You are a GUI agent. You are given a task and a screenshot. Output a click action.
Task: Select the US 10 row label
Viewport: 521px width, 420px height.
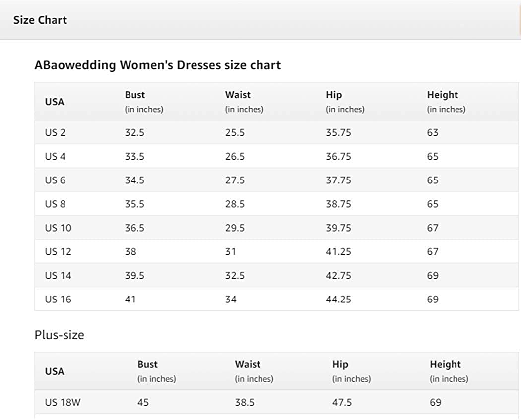coord(58,228)
